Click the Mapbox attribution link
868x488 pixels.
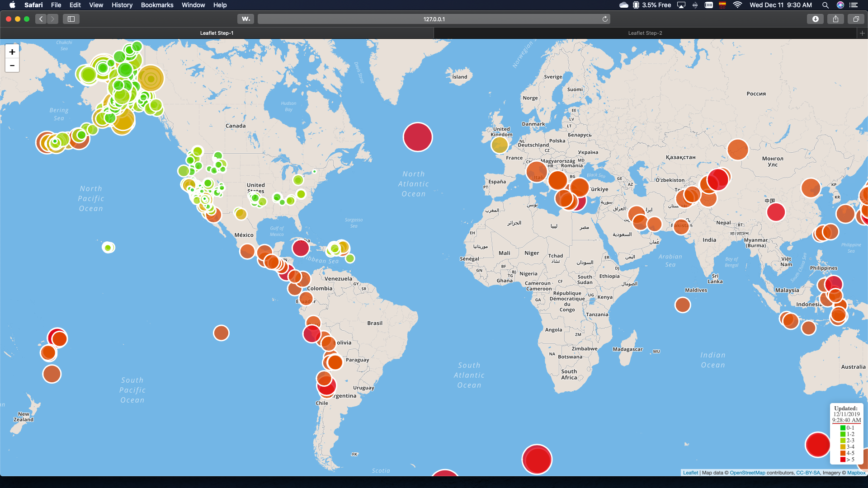(x=856, y=473)
